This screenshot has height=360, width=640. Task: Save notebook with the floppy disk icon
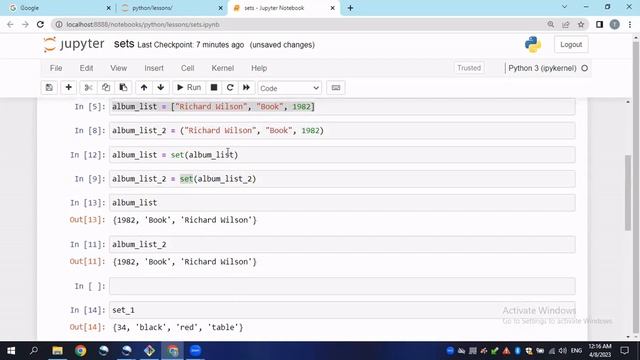(x=49, y=88)
